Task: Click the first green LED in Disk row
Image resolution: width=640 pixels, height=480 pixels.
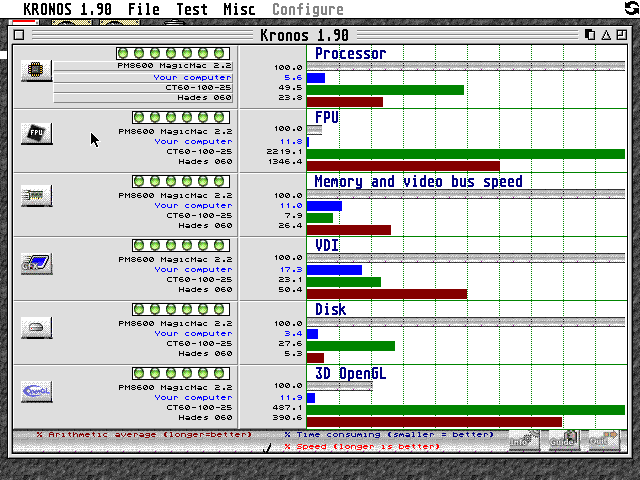Action: pos(139,309)
